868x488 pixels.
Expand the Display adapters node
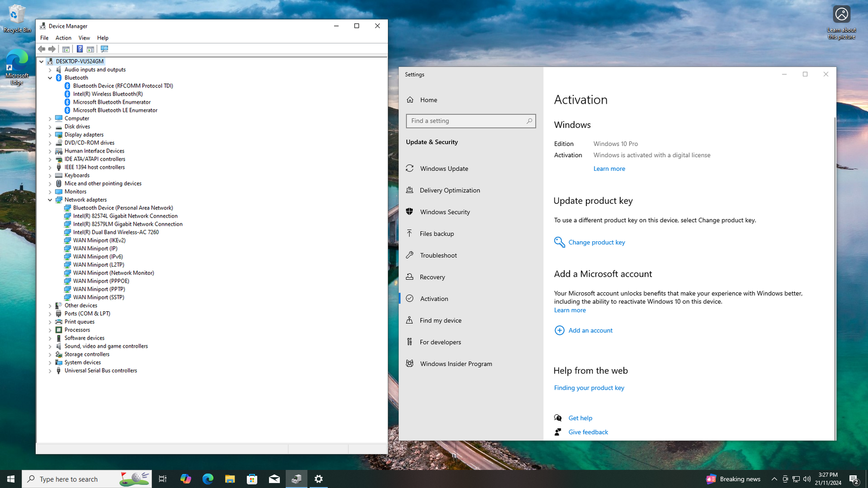tap(50, 135)
